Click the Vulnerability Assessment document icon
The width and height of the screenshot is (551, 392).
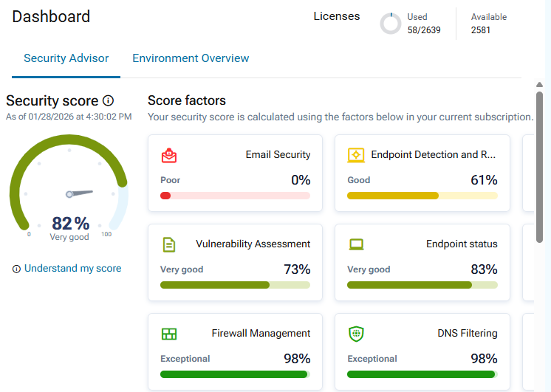click(169, 245)
